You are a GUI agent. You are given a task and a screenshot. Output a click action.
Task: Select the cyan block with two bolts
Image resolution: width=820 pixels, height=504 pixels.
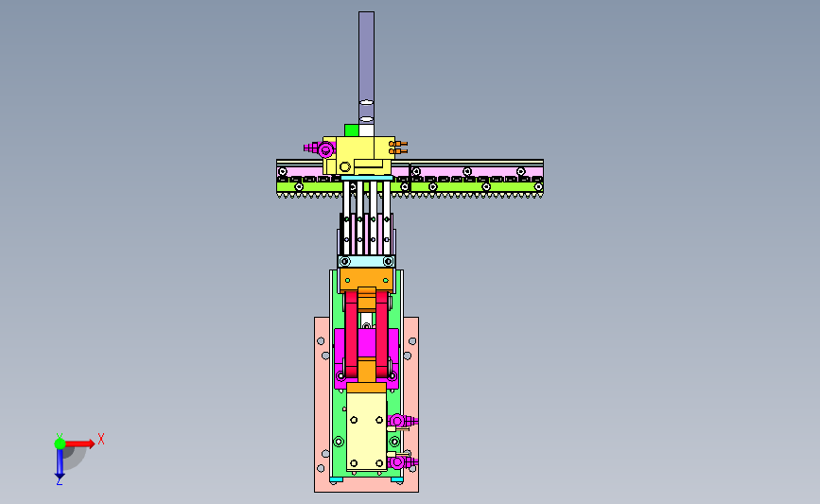coord(366,261)
